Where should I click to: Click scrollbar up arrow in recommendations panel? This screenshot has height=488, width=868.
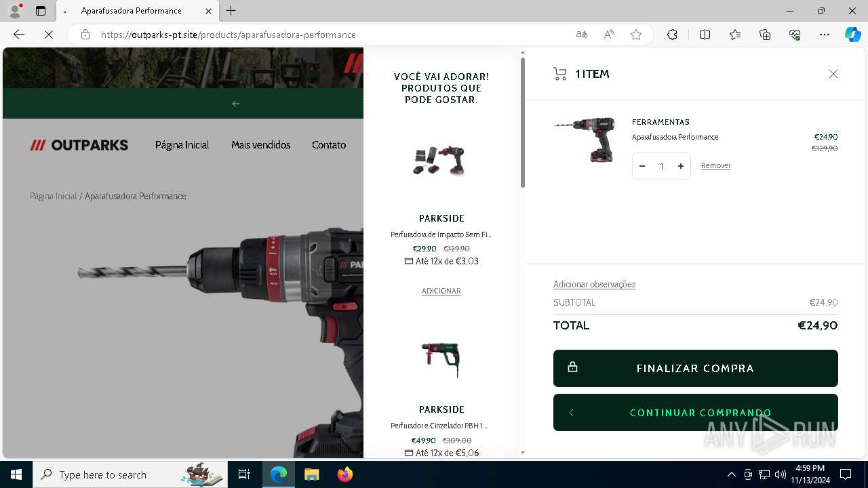[522, 52]
